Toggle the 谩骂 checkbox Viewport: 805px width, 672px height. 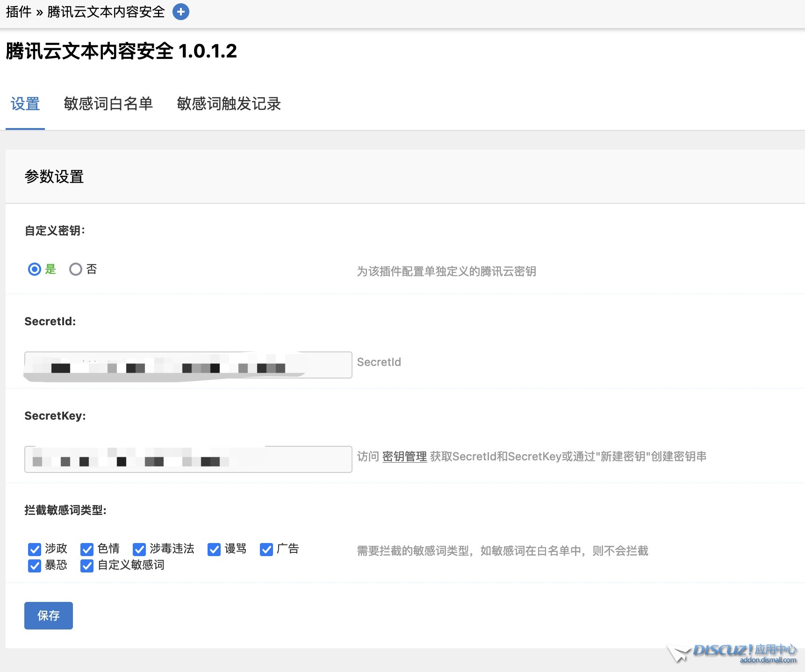[x=214, y=549]
